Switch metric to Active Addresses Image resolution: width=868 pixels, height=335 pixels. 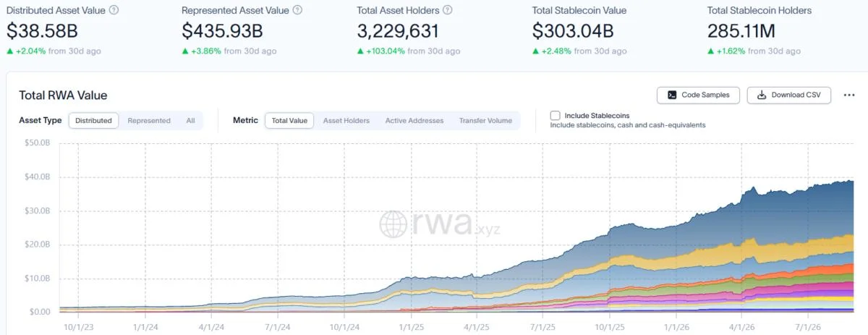tap(414, 121)
